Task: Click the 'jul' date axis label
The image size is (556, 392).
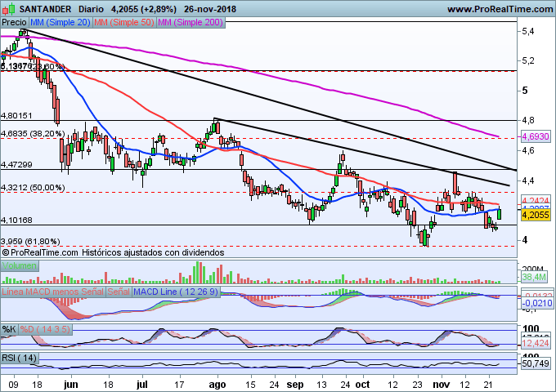Action: click(x=142, y=385)
